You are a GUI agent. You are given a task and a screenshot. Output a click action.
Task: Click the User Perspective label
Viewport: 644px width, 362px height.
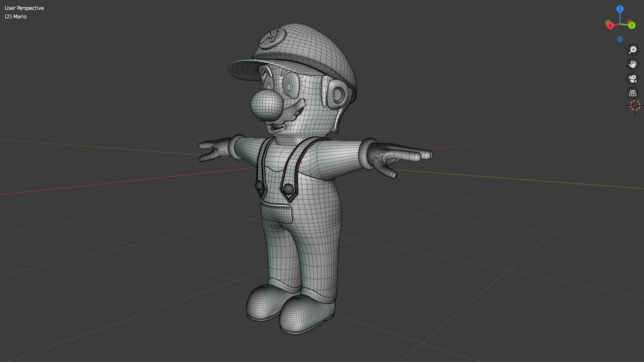(24, 8)
